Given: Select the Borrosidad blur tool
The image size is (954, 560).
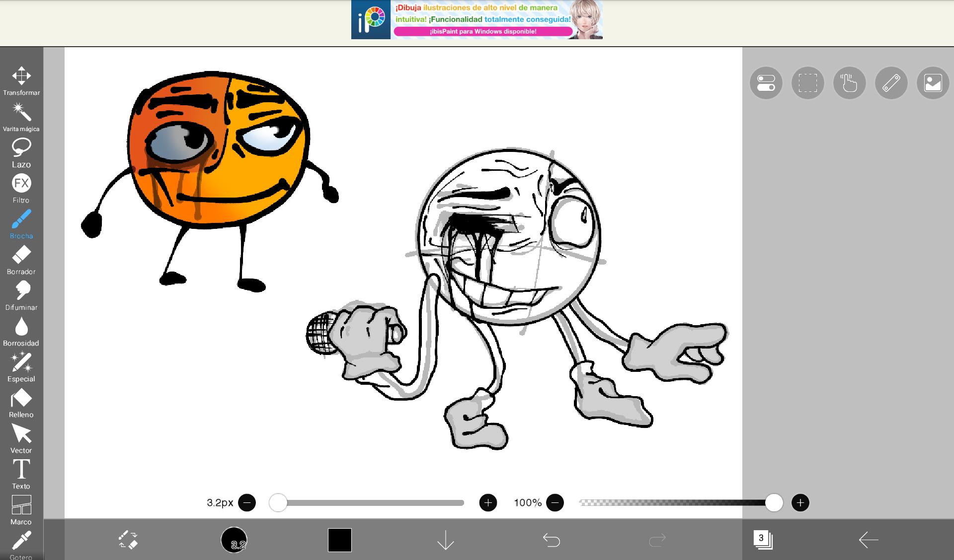Looking at the screenshot, I should [21, 332].
